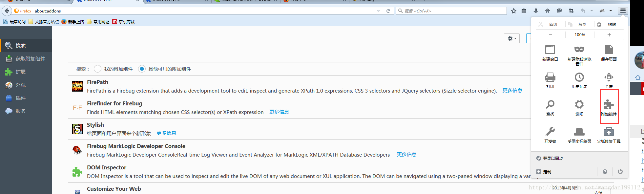Open 京东商城 bookmark
The height and width of the screenshot is (194, 644).
[x=123, y=22]
